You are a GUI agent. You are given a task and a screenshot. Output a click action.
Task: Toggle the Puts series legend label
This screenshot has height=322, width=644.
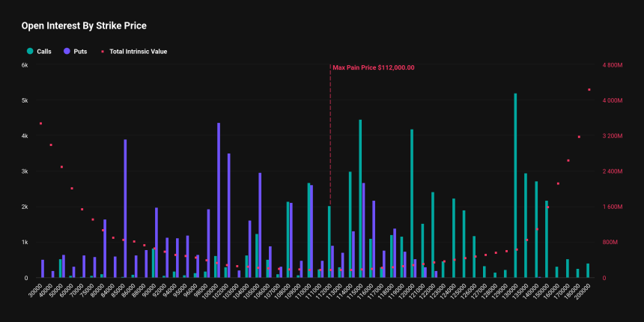click(x=79, y=52)
